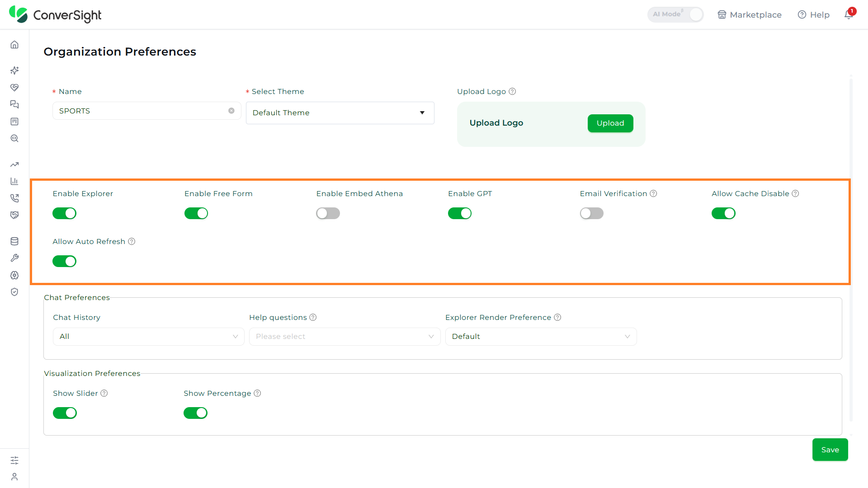Turn off Allow Auto Refresh toggle
The image size is (868, 488).
pos(64,261)
